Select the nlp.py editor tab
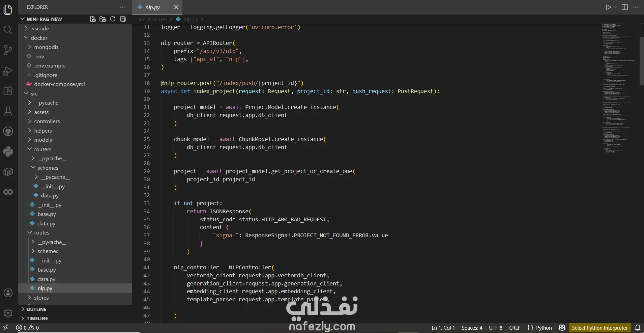644x333 pixels. click(157, 7)
